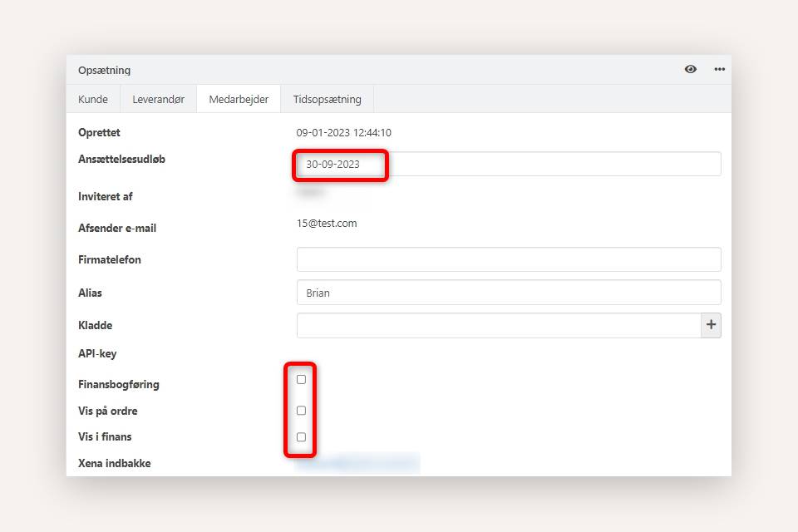Image resolution: width=798 pixels, height=532 pixels.
Task: Click the blurred Xena indbakke address link
Action: click(358, 463)
